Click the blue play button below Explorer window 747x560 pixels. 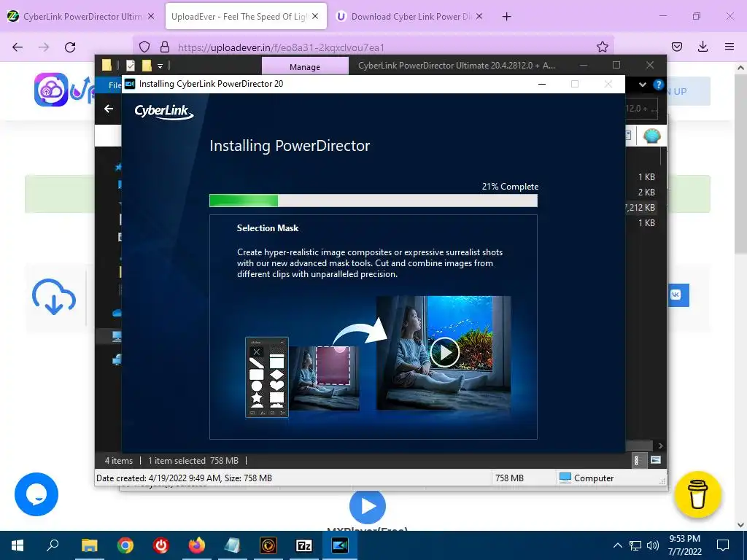click(368, 506)
